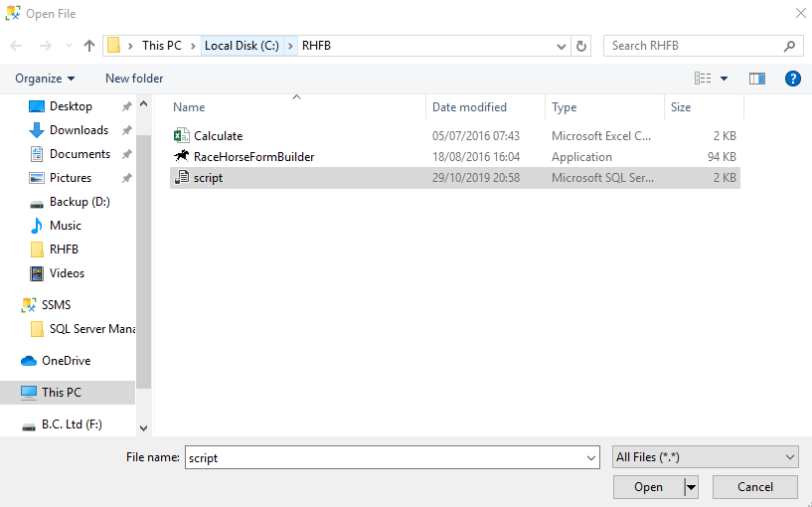Toggle the preview pane icon
Viewport: 812px width, 507px height.
tap(757, 79)
